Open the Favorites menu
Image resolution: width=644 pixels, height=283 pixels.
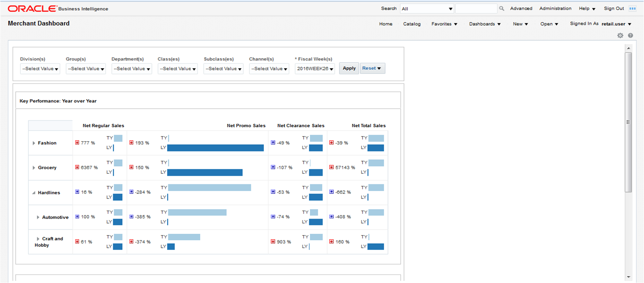(x=444, y=24)
